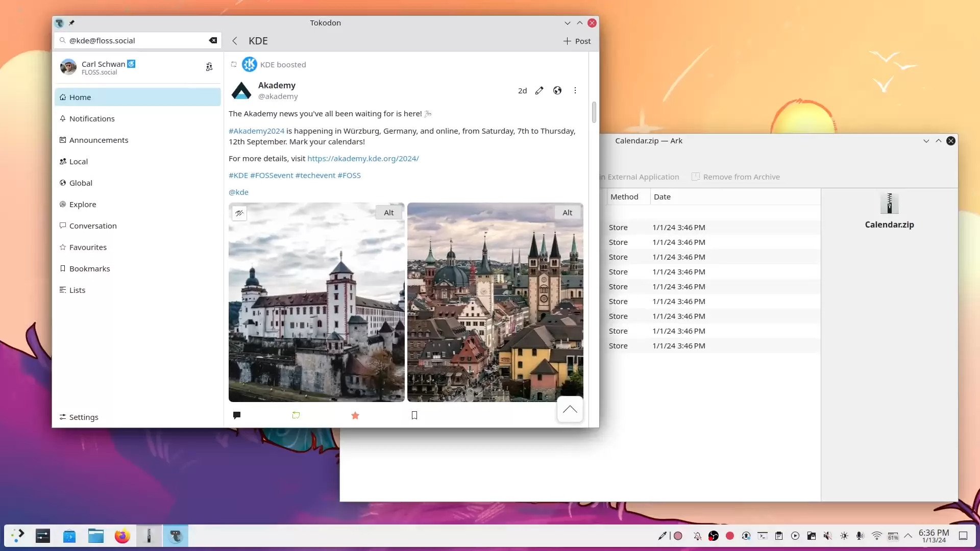Open OBS Studio tray icon
The image size is (980, 551).
714,536
